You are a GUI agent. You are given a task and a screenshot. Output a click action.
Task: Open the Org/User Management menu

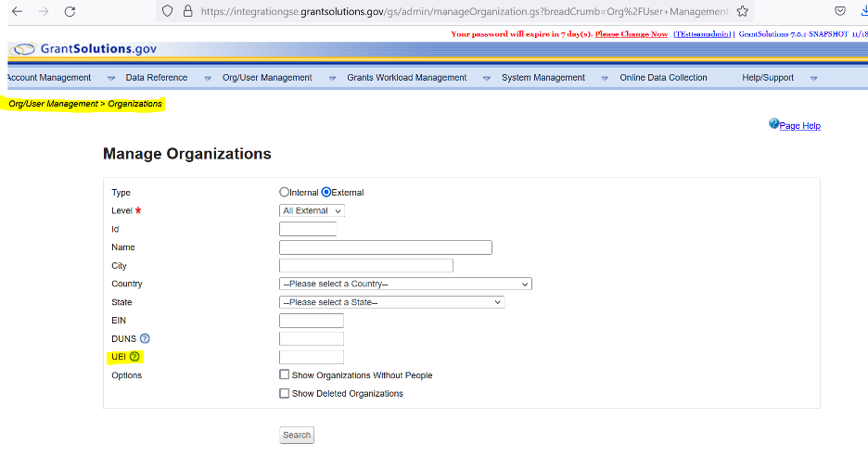[267, 78]
